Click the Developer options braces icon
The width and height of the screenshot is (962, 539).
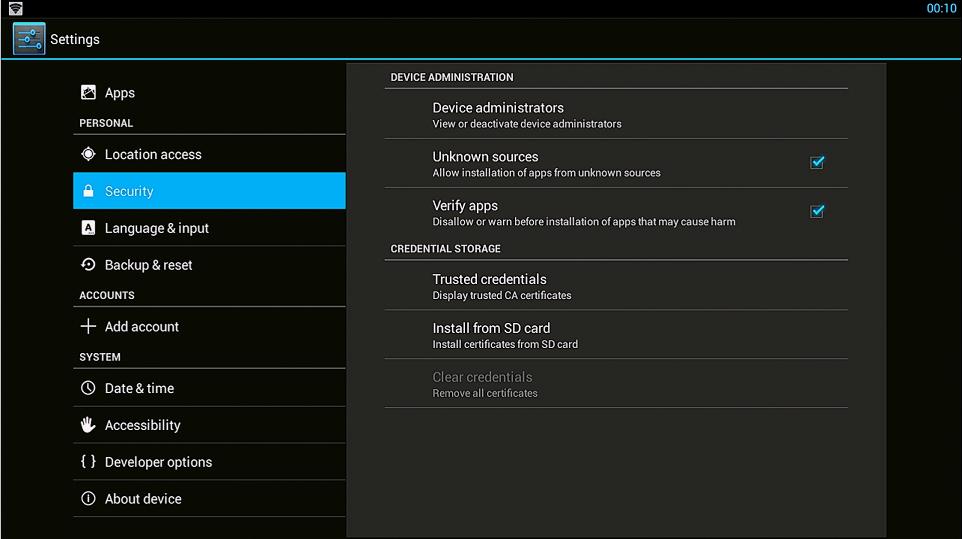pos(88,461)
